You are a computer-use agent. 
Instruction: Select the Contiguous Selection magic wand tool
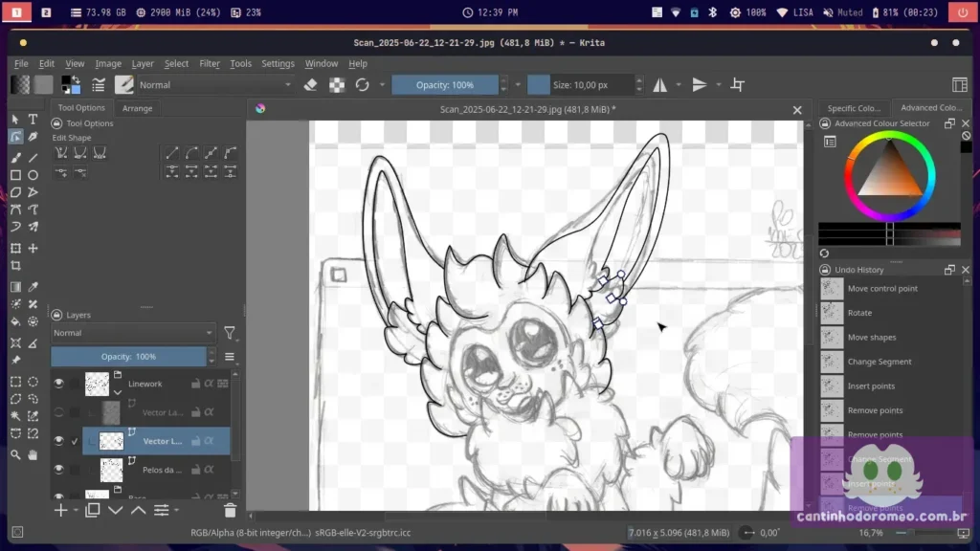click(15, 416)
